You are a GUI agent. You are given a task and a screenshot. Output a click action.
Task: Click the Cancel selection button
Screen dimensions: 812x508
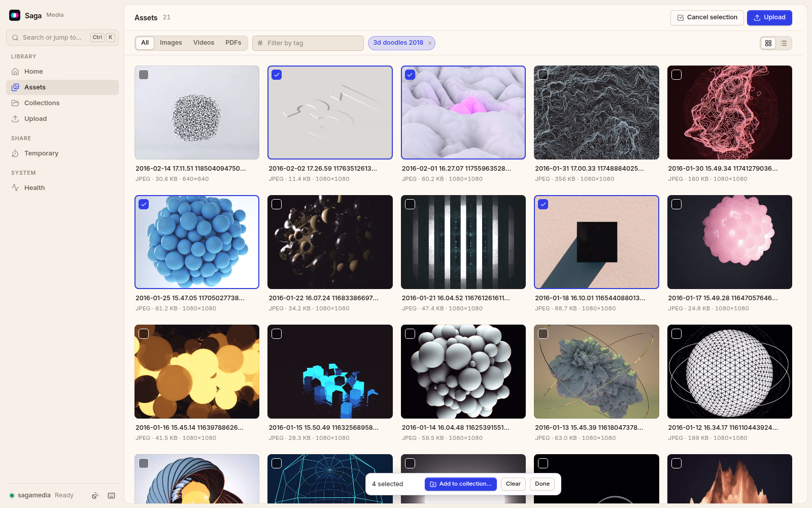[x=707, y=18]
